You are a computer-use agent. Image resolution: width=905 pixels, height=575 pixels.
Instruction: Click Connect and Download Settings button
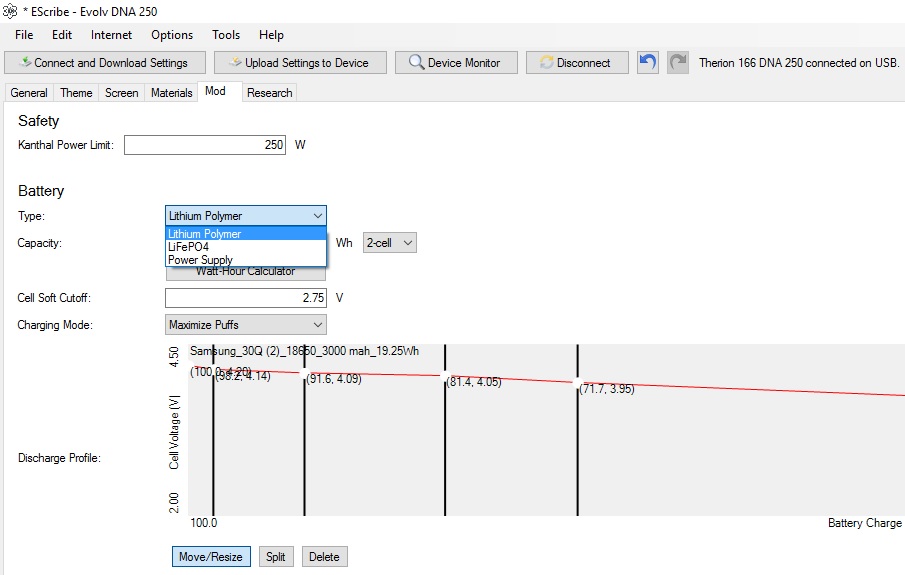point(104,62)
